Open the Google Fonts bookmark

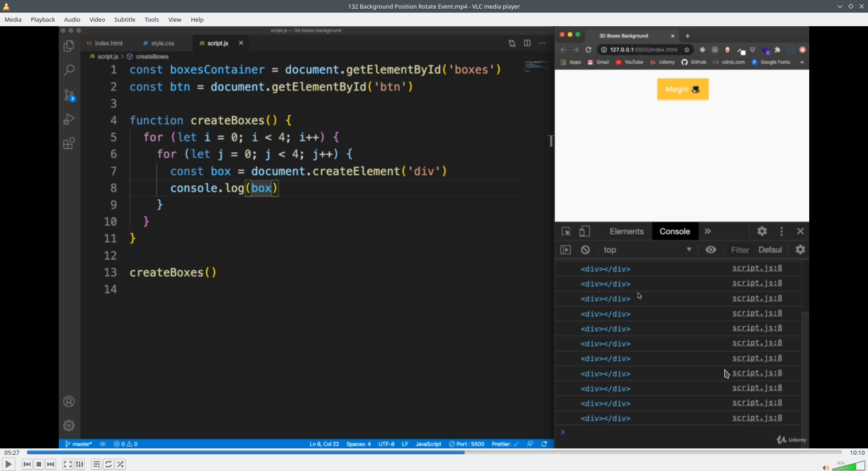771,62
